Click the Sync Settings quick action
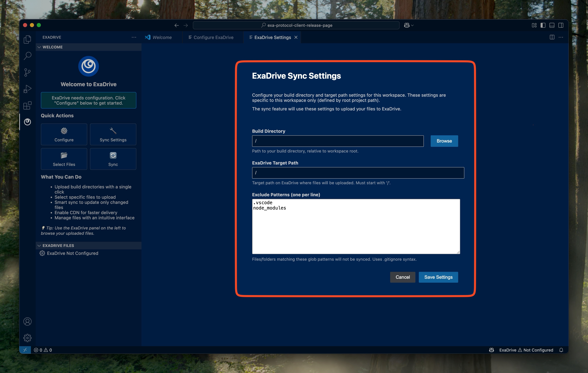 pyautogui.click(x=113, y=134)
